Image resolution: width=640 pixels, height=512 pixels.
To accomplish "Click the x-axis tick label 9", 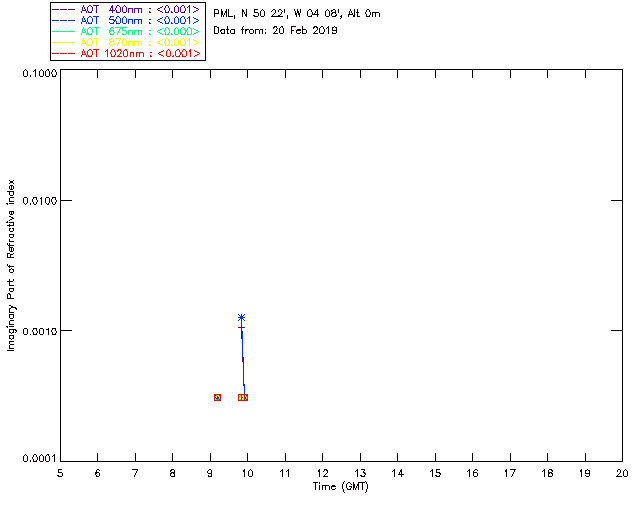I will click(x=210, y=473).
